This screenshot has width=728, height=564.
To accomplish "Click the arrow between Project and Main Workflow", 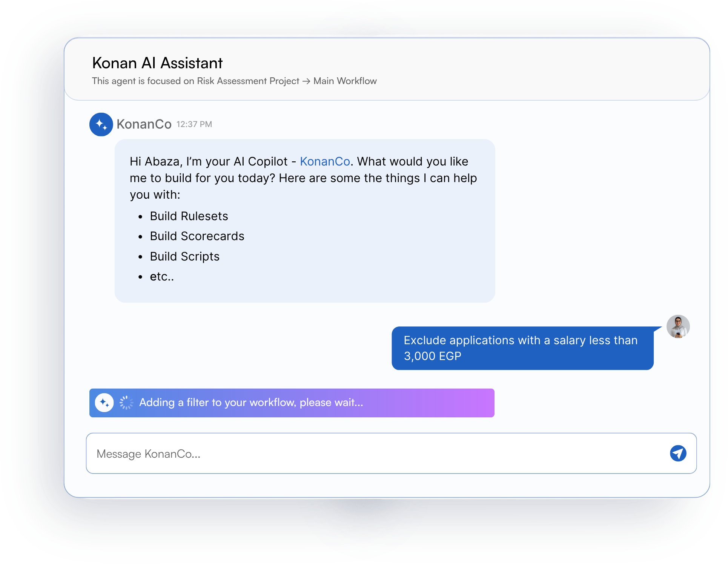I will (x=306, y=81).
